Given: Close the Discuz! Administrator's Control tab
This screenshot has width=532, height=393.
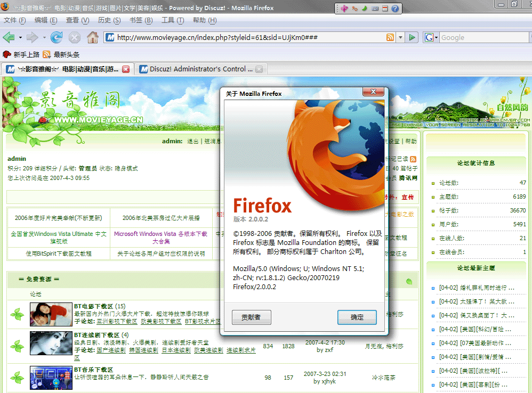Looking at the screenshot, I should (259, 69).
